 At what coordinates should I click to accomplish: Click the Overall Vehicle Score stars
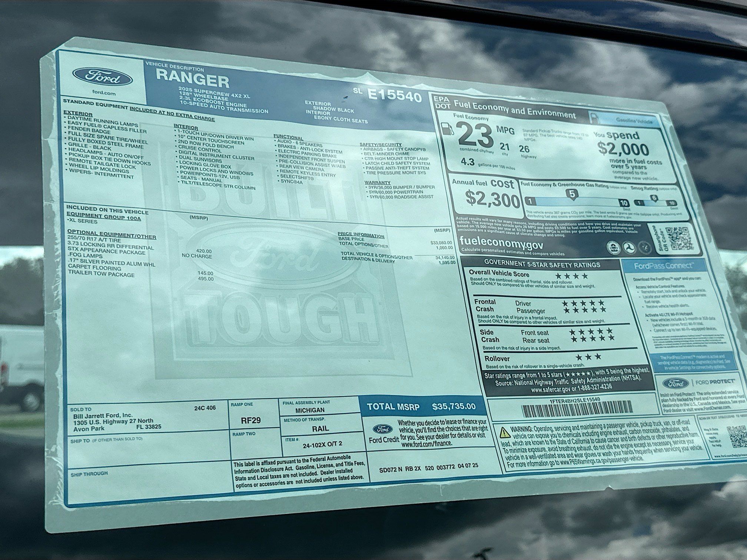571,276
